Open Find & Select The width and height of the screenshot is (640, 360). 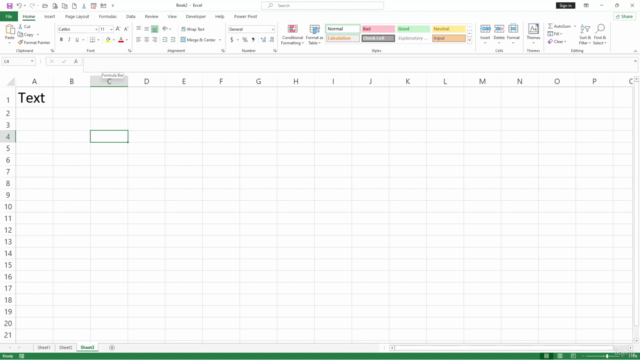(600, 34)
